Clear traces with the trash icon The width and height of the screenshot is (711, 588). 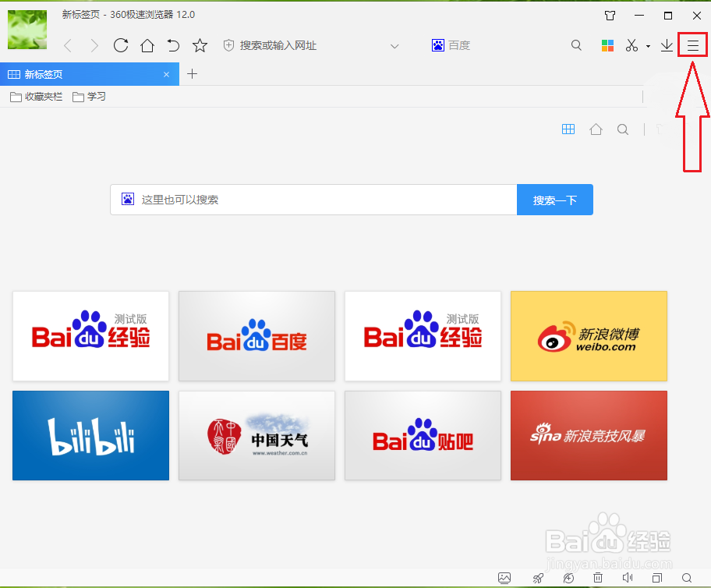click(x=598, y=578)
